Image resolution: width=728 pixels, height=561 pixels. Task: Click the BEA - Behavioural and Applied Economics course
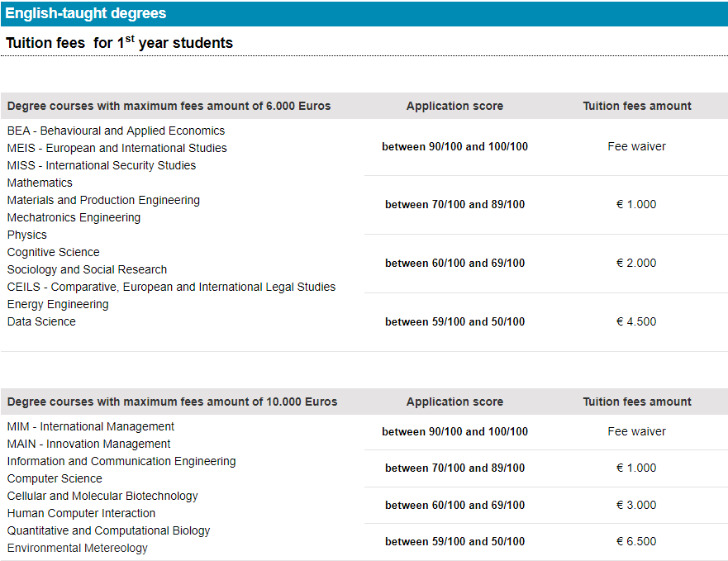pyautogui.click(x=116, y=131)
